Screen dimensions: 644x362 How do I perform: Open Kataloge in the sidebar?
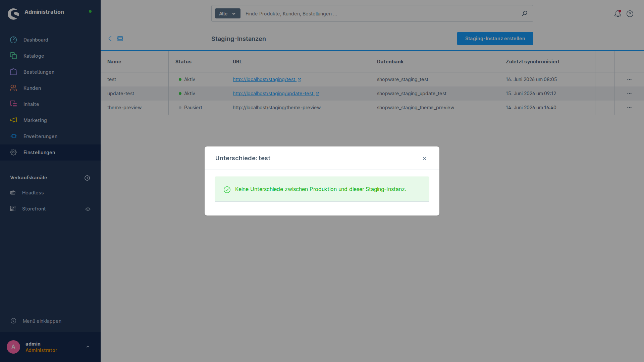click(50, 56)
